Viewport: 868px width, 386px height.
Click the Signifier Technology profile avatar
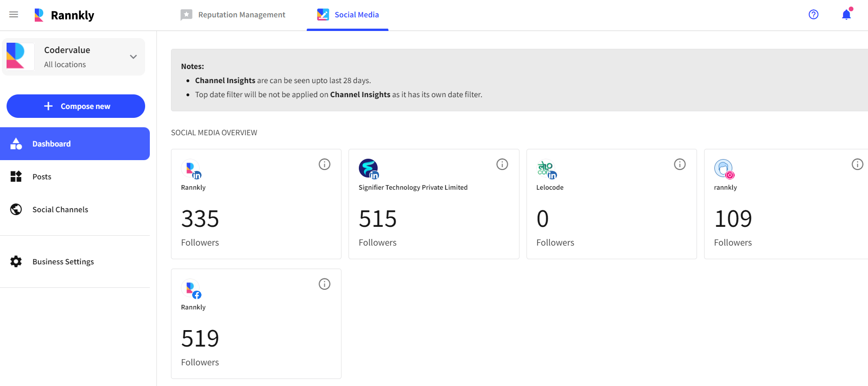pyautogui.click(x=369, y=169)
